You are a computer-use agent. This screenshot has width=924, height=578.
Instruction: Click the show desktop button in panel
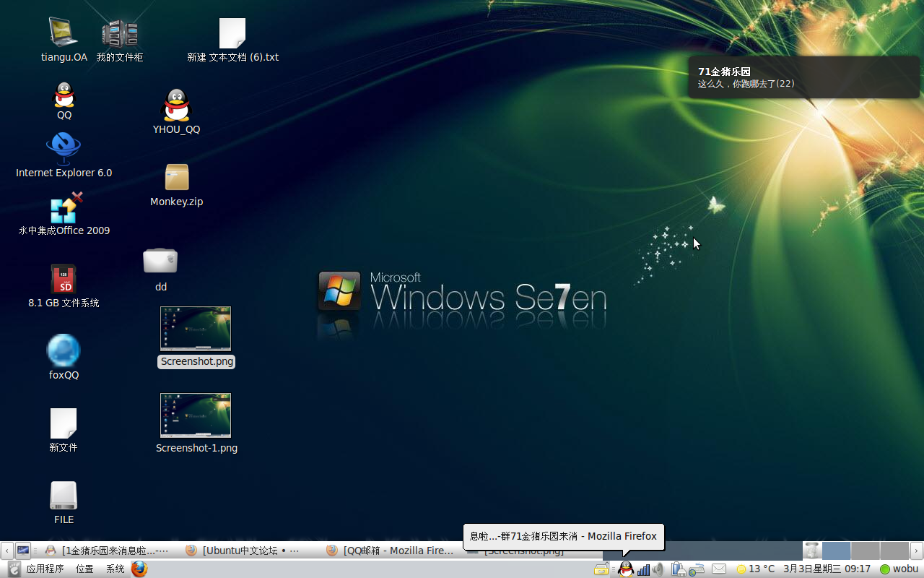point(23,551)
